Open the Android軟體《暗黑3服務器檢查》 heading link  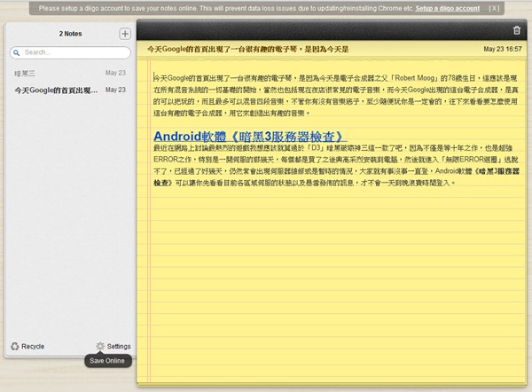coord(248,137)
